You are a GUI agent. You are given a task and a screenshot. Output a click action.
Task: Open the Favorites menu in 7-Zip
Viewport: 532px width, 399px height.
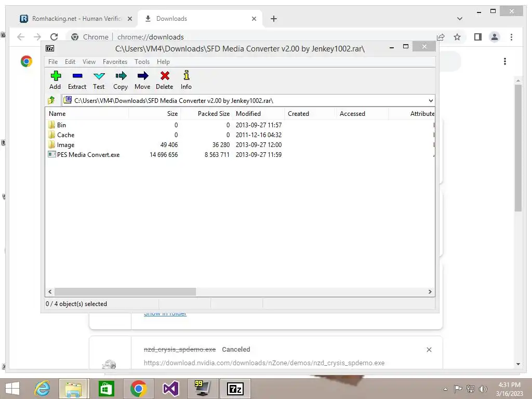[x=115, y=62]
